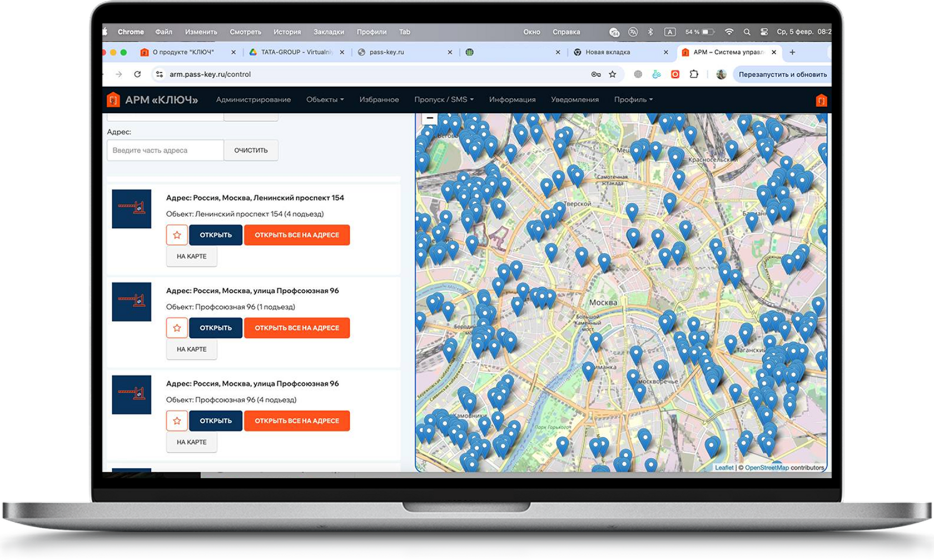Viewport: 934px width, 560px height.
Task: Click the browser forward arrow
Action: [x=118, y=74]
